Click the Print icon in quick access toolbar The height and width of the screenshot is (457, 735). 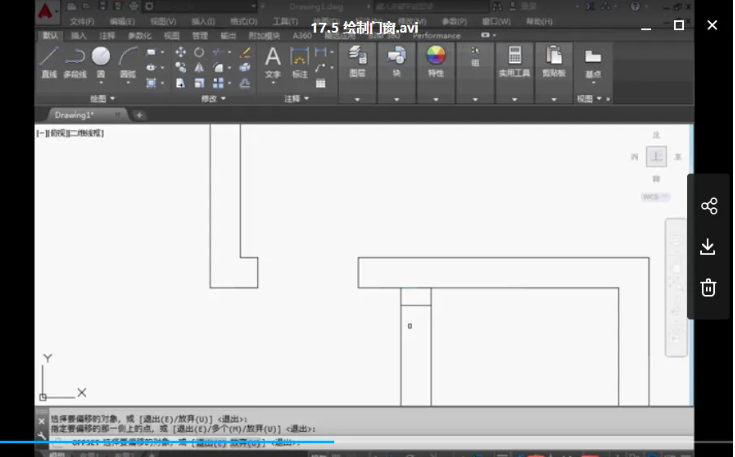pos(134,6)
